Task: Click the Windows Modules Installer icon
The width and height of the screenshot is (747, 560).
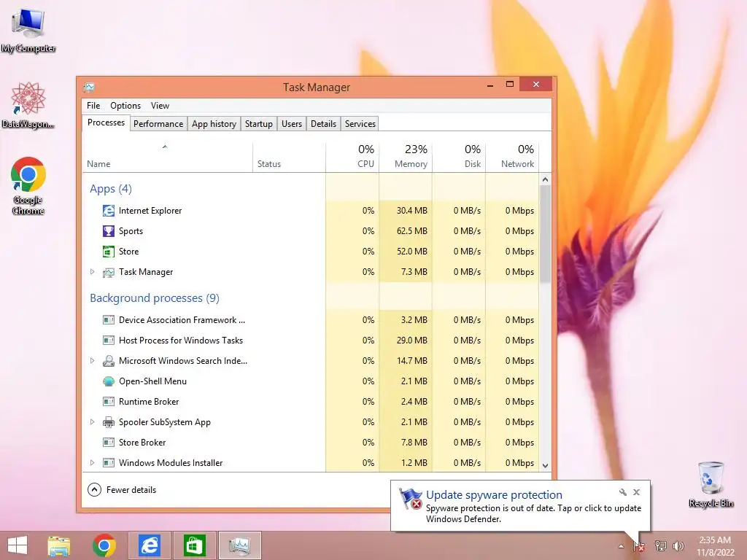Action: click(x=109, y=463)
